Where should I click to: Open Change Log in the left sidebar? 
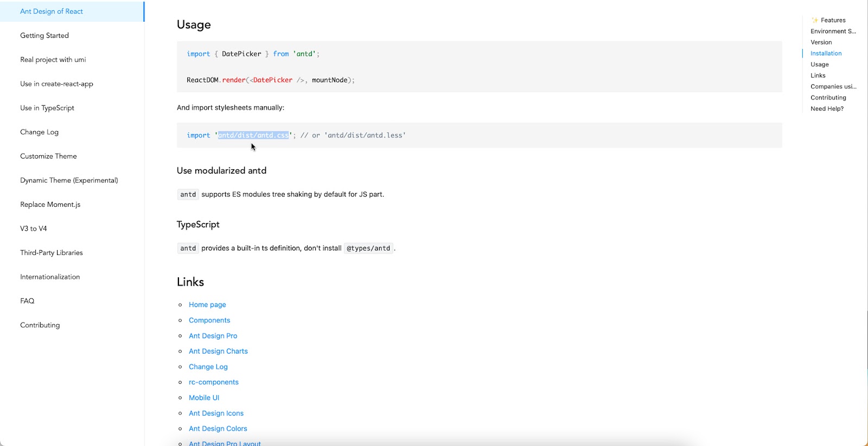click(x=39, y=132)
